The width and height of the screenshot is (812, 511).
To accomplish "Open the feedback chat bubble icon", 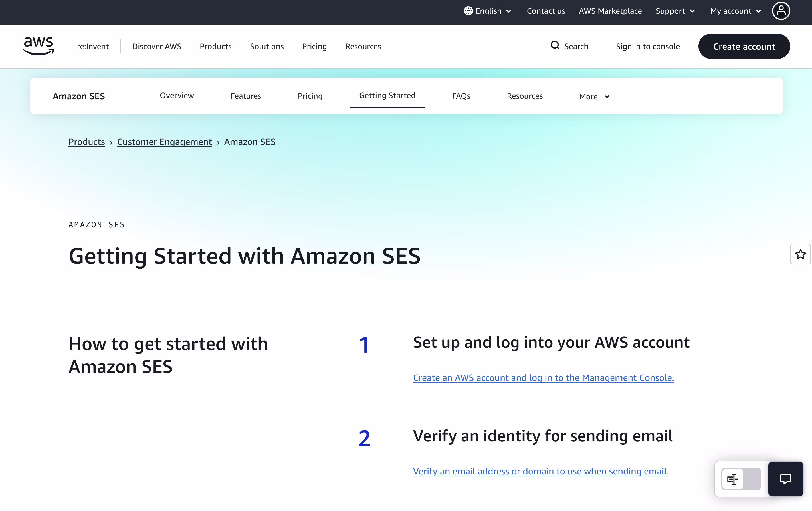I will coord(786,479).
